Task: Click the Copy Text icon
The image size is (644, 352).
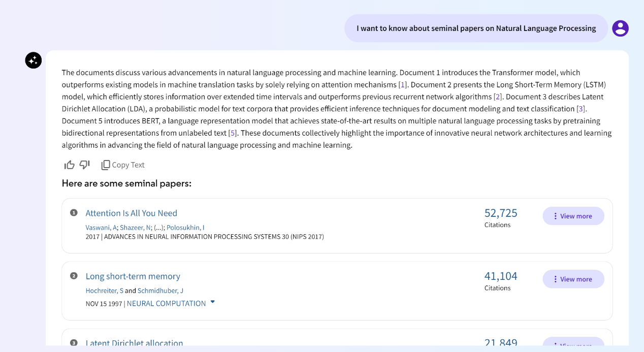Action: point(106,165)
